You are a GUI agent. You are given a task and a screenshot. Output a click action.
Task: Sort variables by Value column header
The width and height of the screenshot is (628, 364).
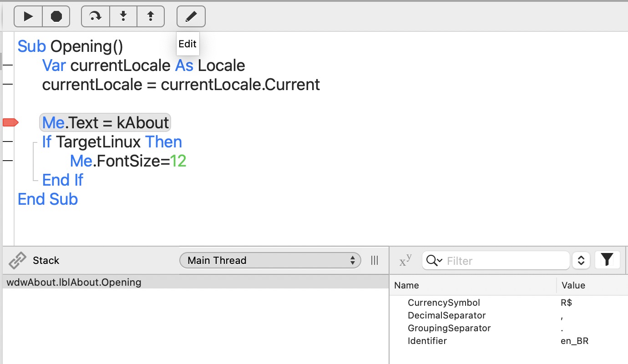tap(592, 285)
